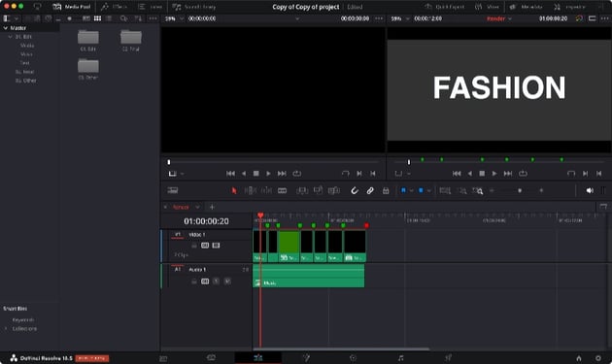Screen dimensions: 612x364
Task: Mute Audio 1 track with M button
Action: 227,281
